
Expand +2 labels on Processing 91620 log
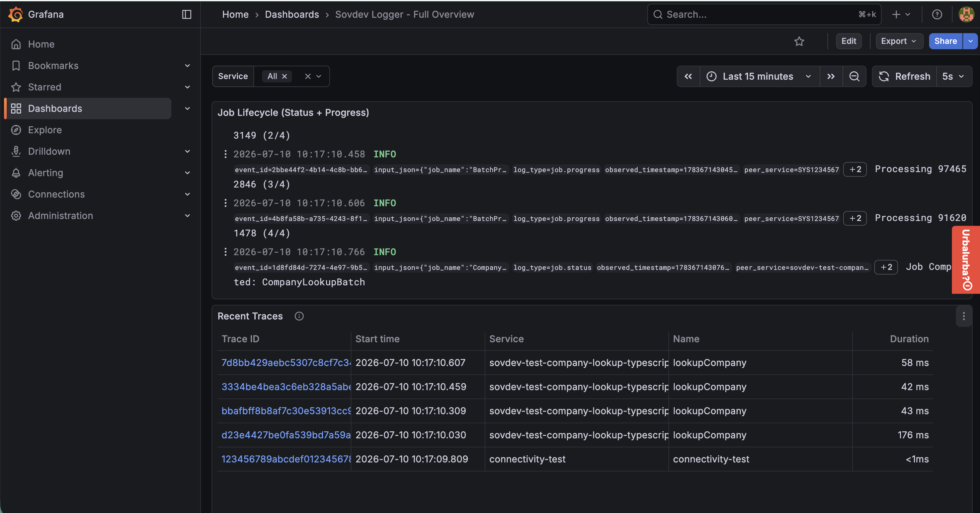coord(855,218)
